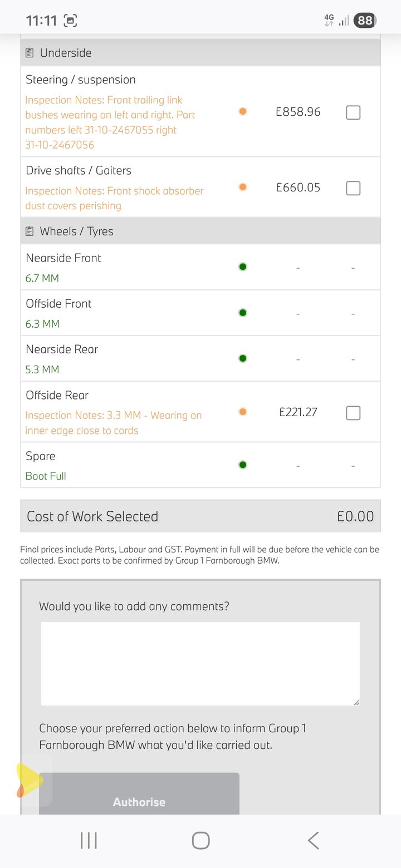Tap amber status dot for Drive shafts / Gaiters
Screen dimensions: 401x868
click(x=242, y=187)
